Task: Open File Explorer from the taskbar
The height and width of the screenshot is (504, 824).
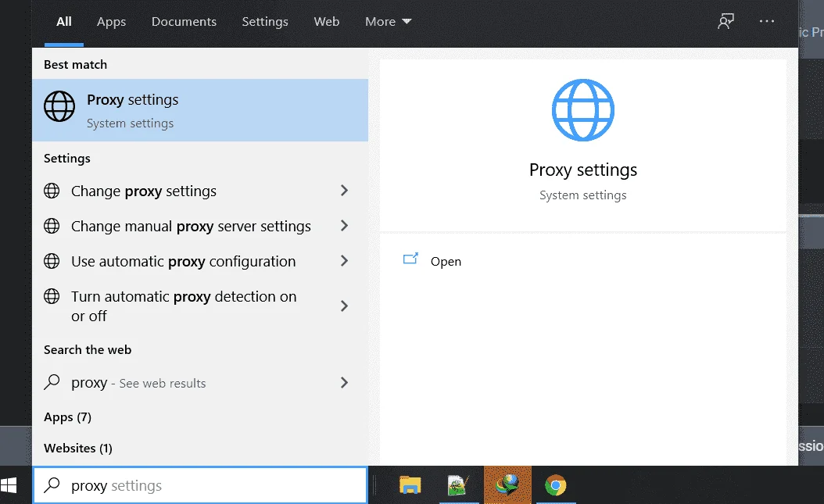Action: 410,485
